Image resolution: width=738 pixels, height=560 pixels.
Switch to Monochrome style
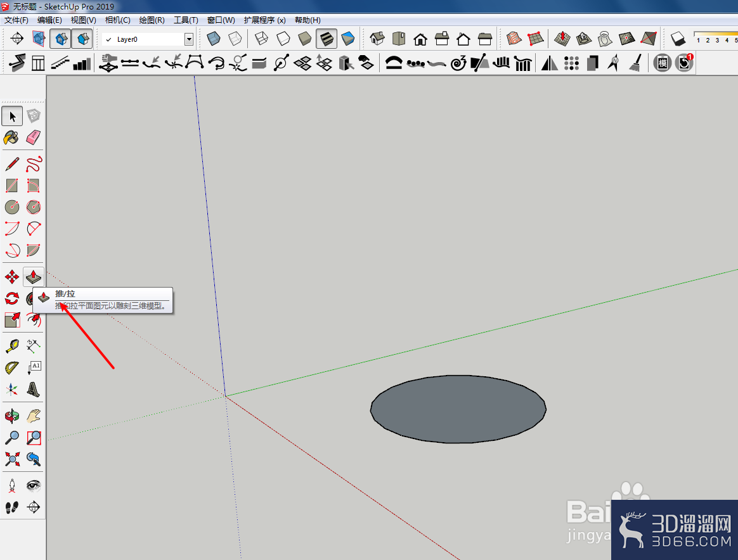click(x=348, y=39)
